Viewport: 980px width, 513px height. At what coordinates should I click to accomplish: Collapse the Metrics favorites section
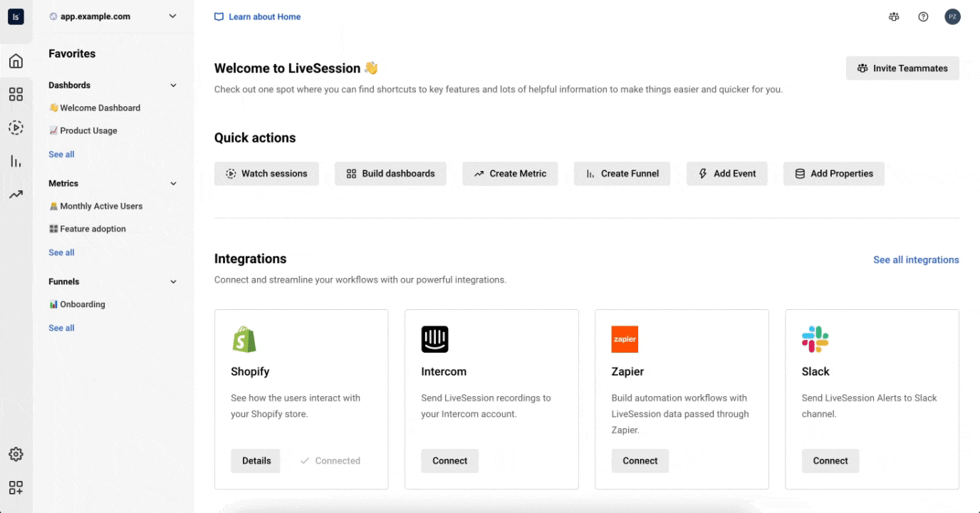click(x=173, y=184)
